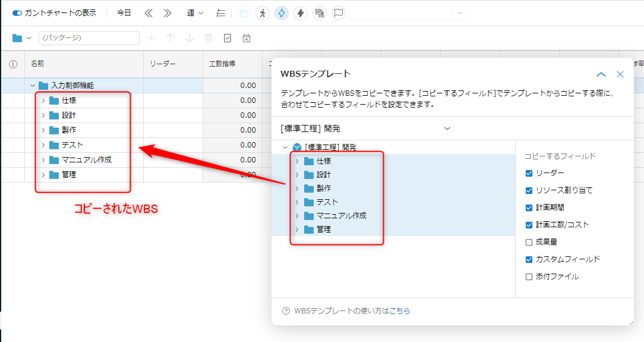This screenshot has height=342, width=644.
Task: Collapse the 入力制御機能 package row
Action: [33, 86]
